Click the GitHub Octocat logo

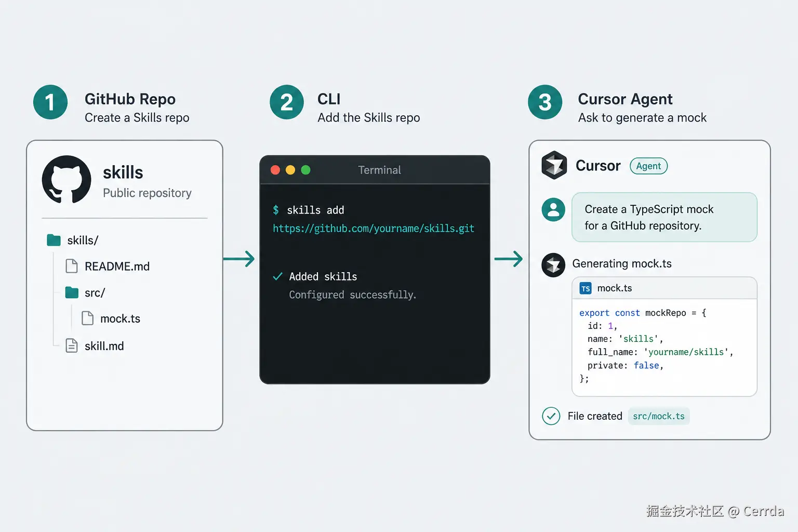coord(66,180)
